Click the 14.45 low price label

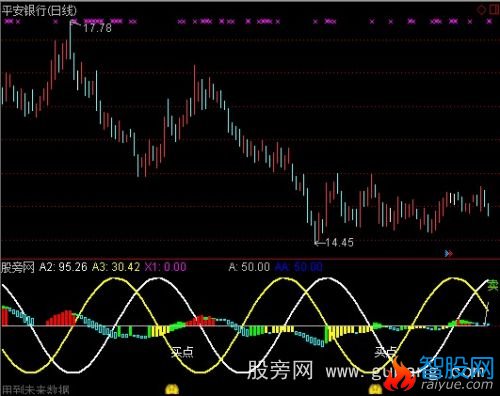339,242
